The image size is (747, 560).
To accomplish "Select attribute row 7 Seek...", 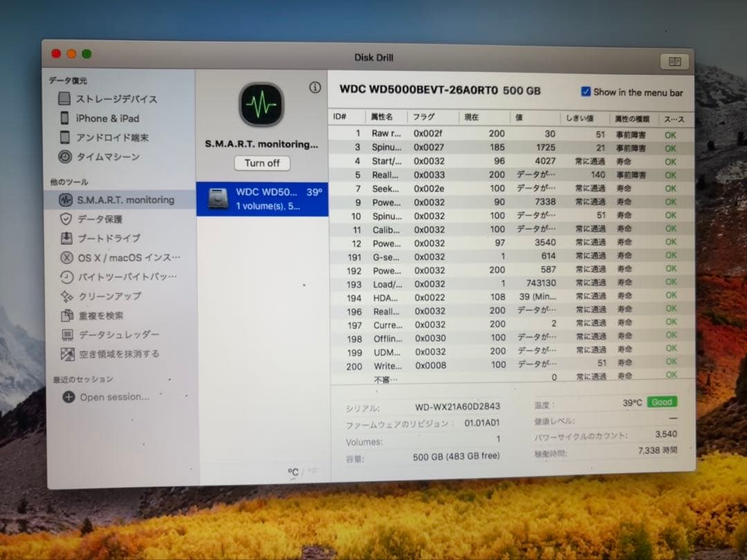I will click(510, 189).
